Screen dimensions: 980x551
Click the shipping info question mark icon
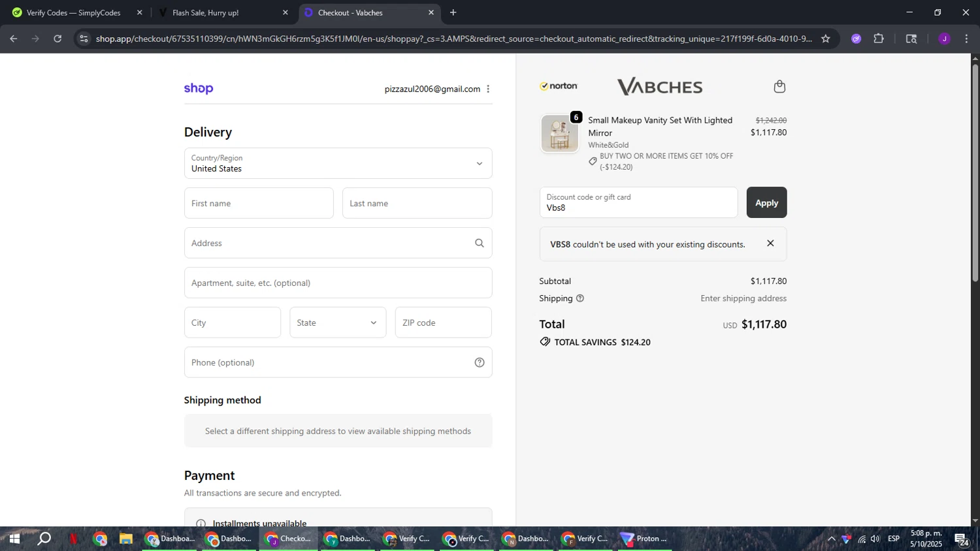pyautogui.click(x=580, y=298)
